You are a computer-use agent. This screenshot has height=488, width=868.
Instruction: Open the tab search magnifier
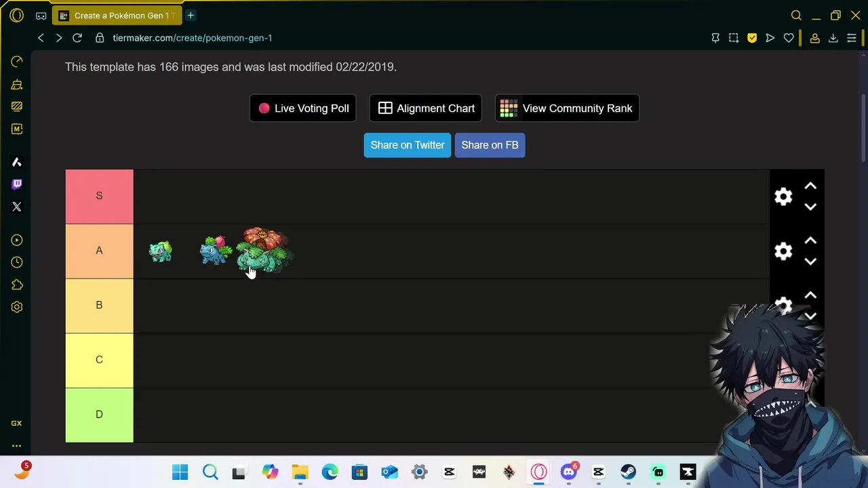click(796, 15)
